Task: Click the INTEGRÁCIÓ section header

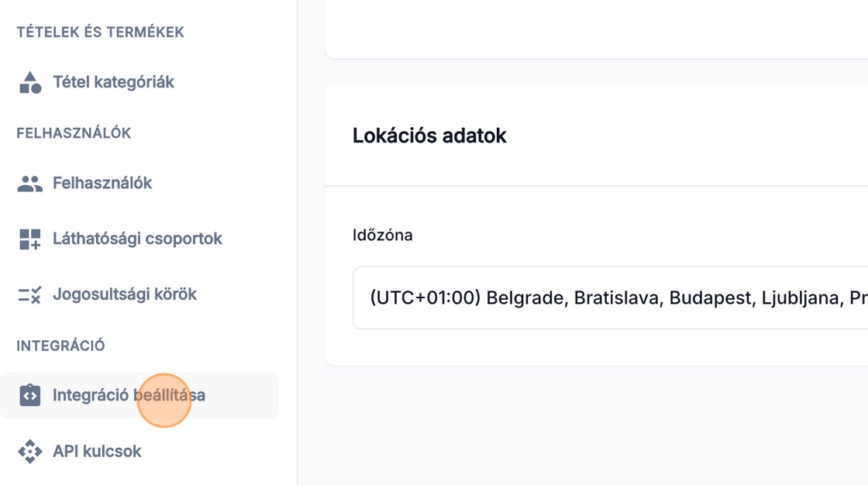Action: click(60, 346)
